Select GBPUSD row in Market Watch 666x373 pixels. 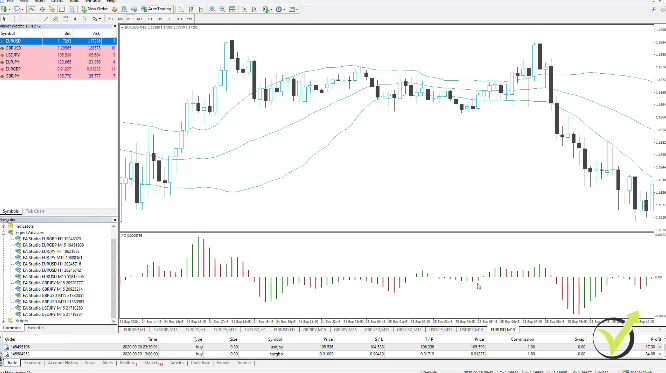[x=58, y=48]
